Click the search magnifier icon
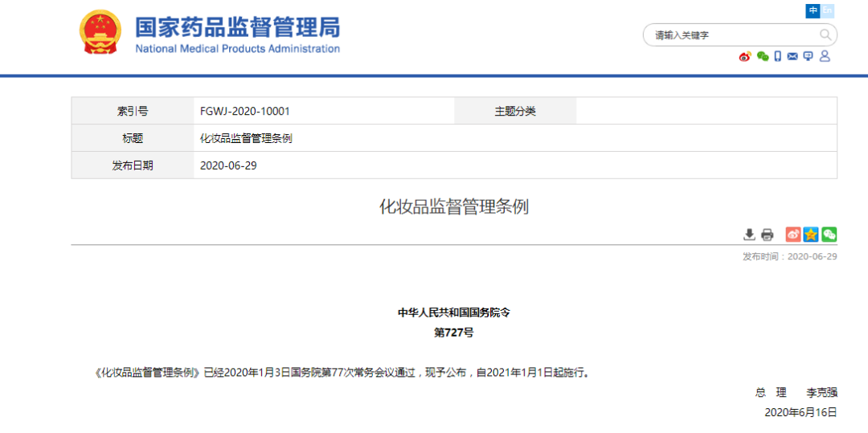 (825, 35)
